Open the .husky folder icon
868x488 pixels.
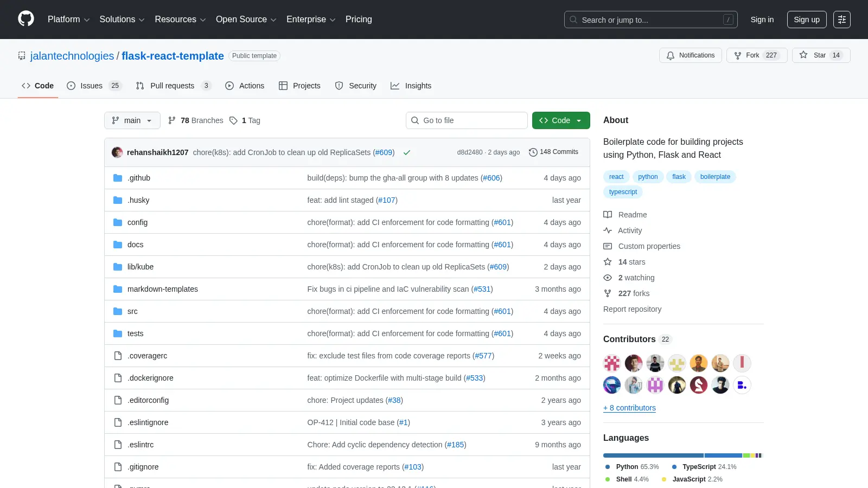click(118, 200)
